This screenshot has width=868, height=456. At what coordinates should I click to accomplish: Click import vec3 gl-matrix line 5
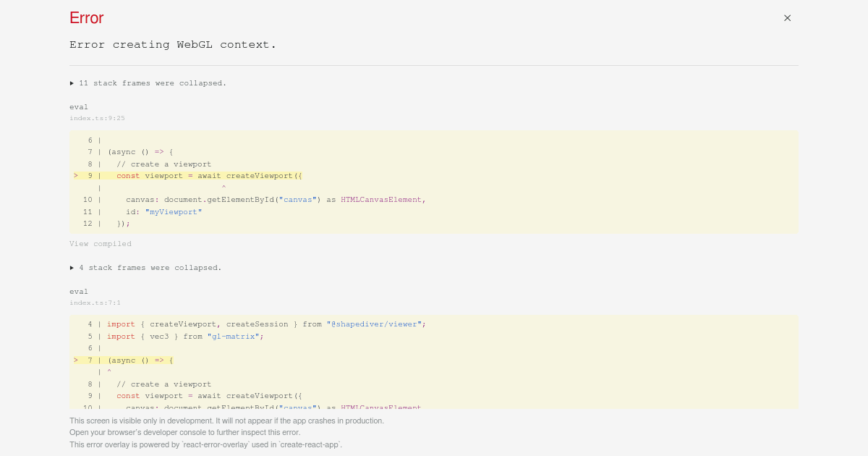point(186,337)
